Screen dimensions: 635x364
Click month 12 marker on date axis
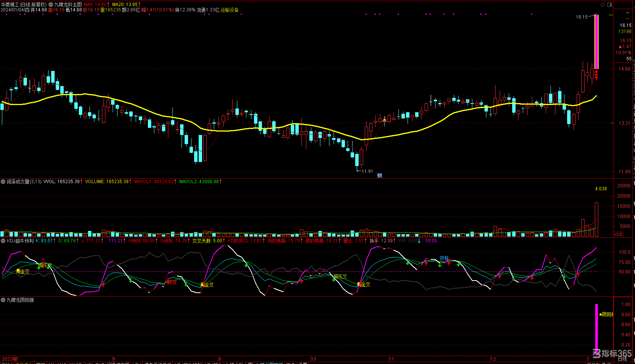click(x=493, y=359)
